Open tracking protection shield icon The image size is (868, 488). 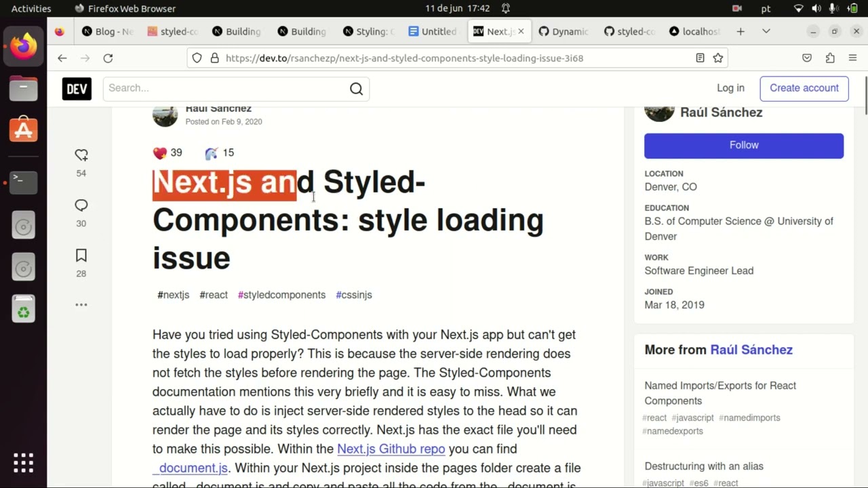pos(197,58)
